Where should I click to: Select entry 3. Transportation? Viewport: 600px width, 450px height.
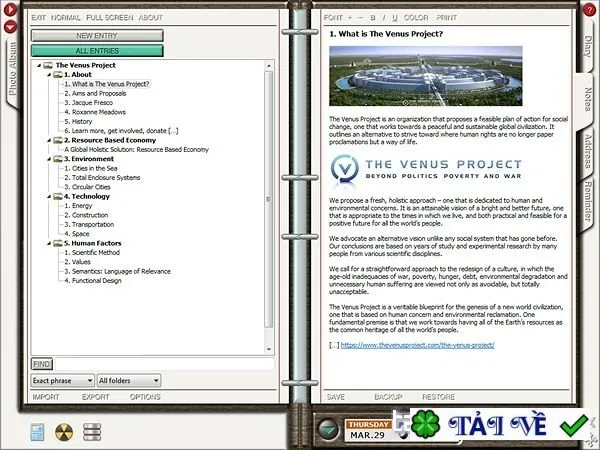89,225
